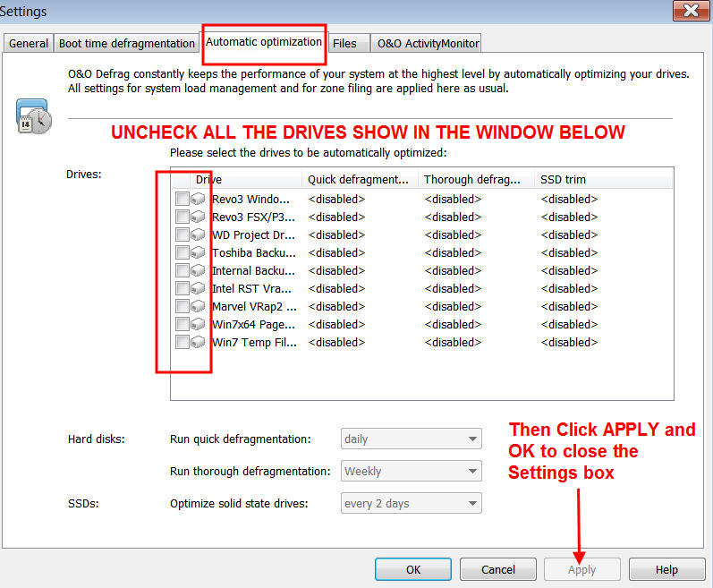Screen dimensions: 713x588
Task: Open Help for the Settings dialog
Action: [666, 569]
